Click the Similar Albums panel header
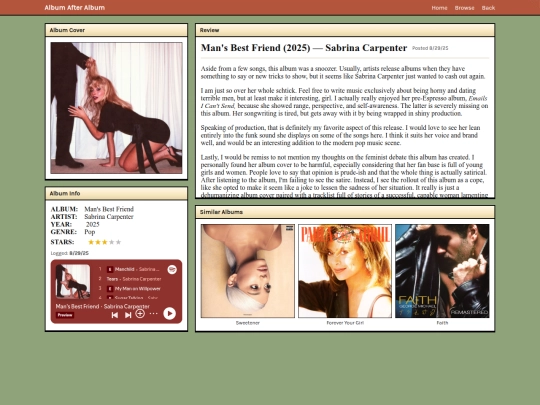The height and width of the screenshot is (405, 540). [x=345, y=212]
